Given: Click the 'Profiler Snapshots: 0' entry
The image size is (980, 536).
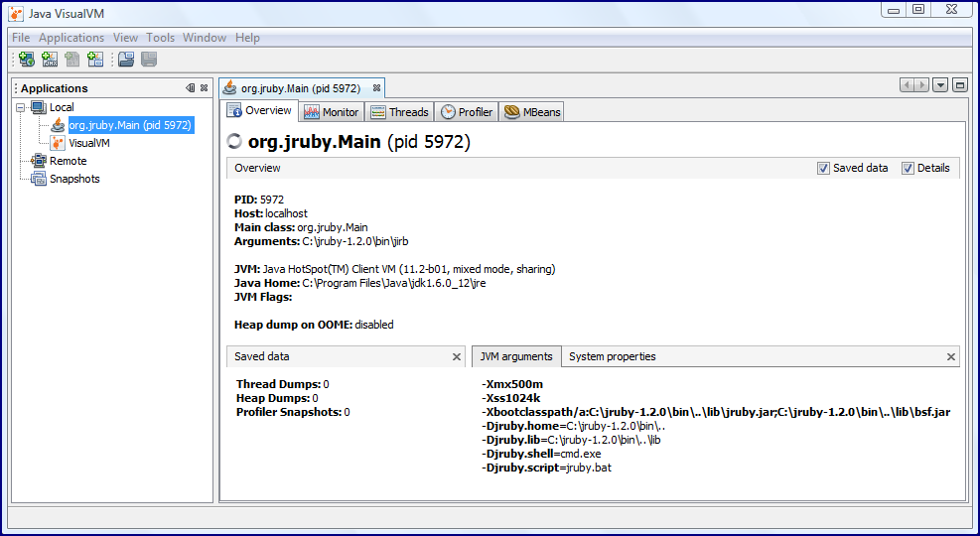Looking at the screenshot, I should pos(293,412).
